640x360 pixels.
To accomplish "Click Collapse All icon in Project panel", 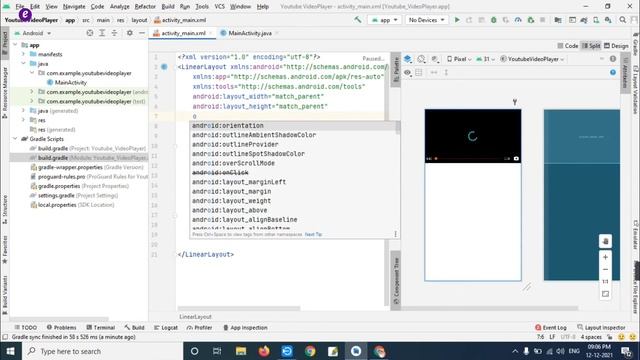I will click(x=114, y=33).
